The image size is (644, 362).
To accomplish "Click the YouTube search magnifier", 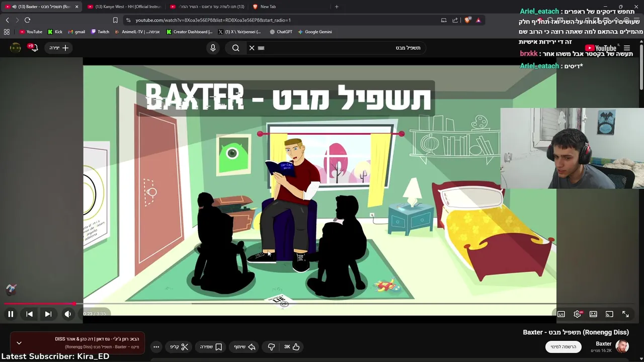I will [x=235, y=48].
